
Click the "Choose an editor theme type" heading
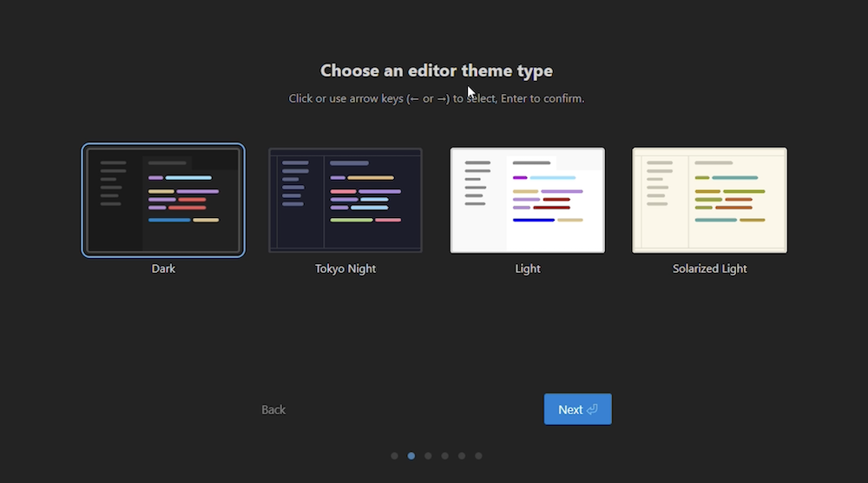tap(436, 71)
